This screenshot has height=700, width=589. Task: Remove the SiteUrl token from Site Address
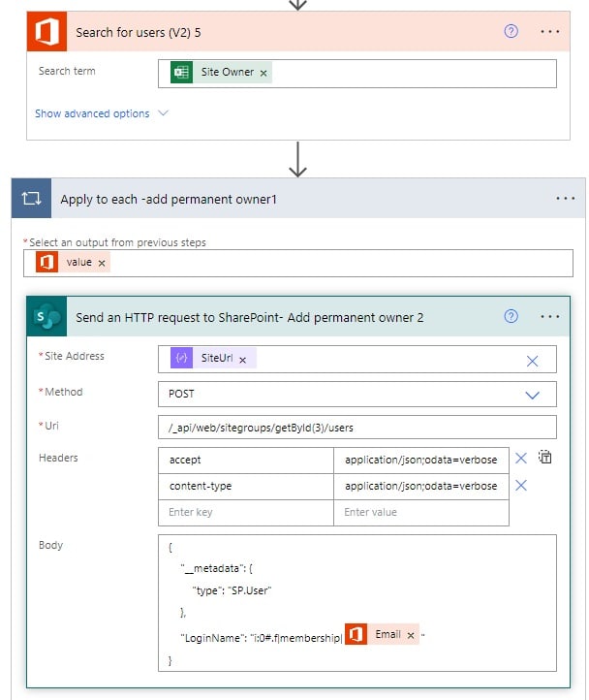pos(243,360)
